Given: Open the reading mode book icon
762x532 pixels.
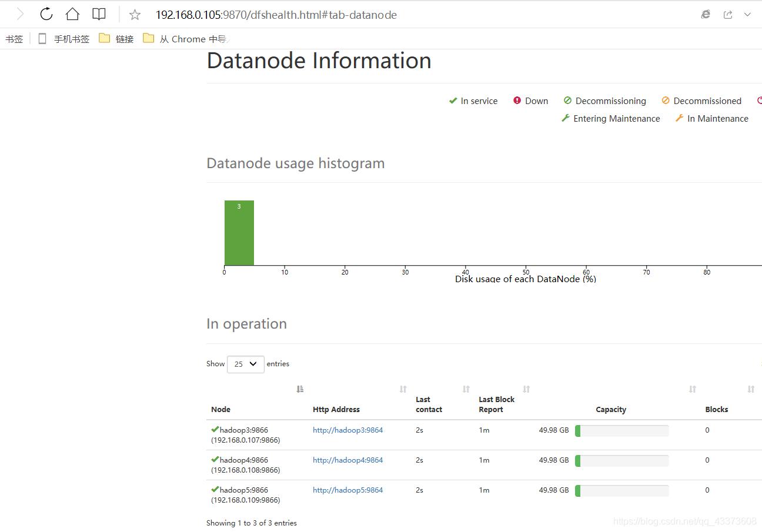Looking at the screenshot, I should [x=99, y=14].
